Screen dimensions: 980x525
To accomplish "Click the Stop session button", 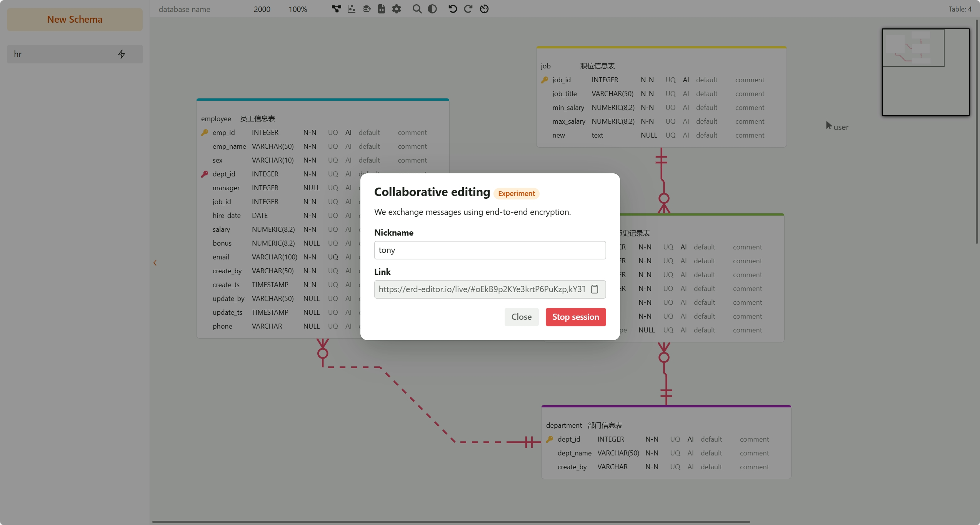I will point(575,317).
